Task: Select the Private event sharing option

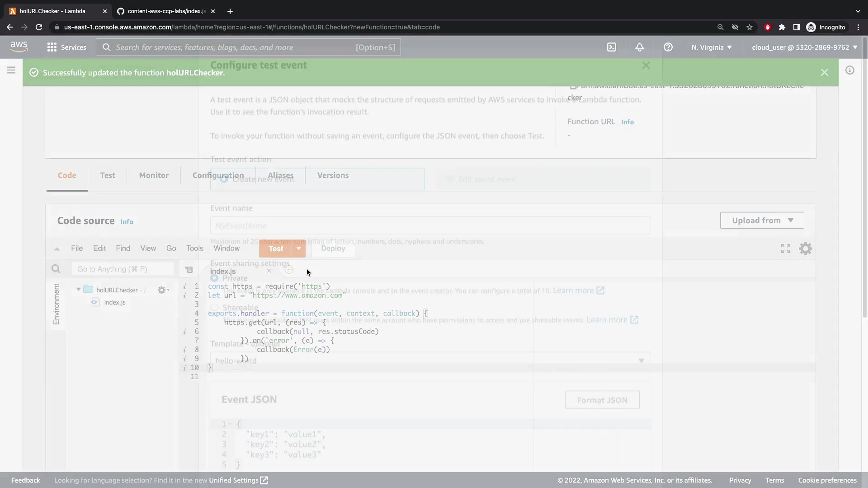Action: (x=214, y=278)
